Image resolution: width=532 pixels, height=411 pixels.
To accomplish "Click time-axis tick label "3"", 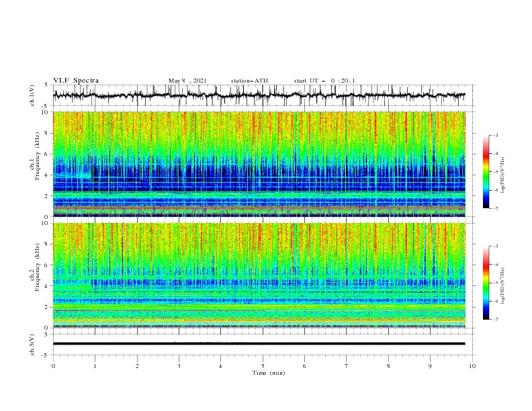I will 179,366.
